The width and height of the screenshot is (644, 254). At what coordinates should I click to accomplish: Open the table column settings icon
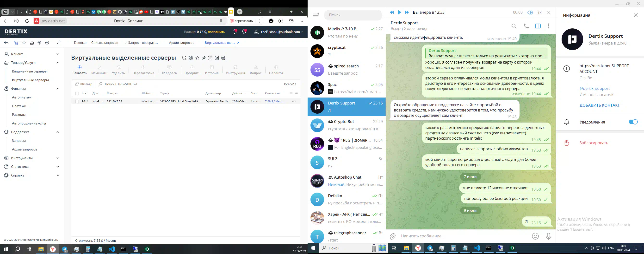tap(297, 93)
